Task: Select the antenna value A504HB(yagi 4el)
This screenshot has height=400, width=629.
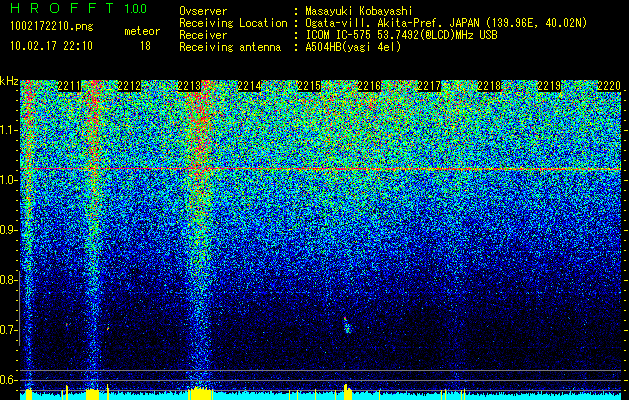Action: pyautogui.click(x=353, y=47)
